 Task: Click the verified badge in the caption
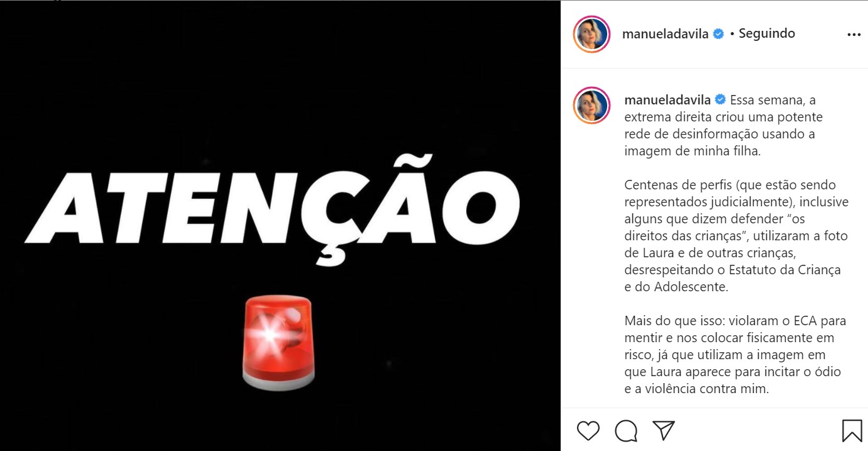pos(721,100)
